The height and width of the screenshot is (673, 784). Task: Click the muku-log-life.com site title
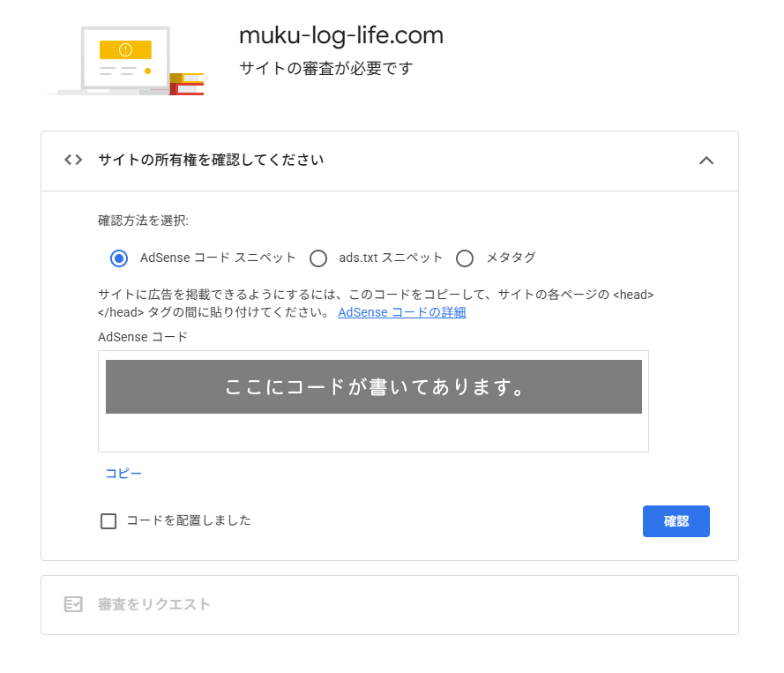point(341,35)
